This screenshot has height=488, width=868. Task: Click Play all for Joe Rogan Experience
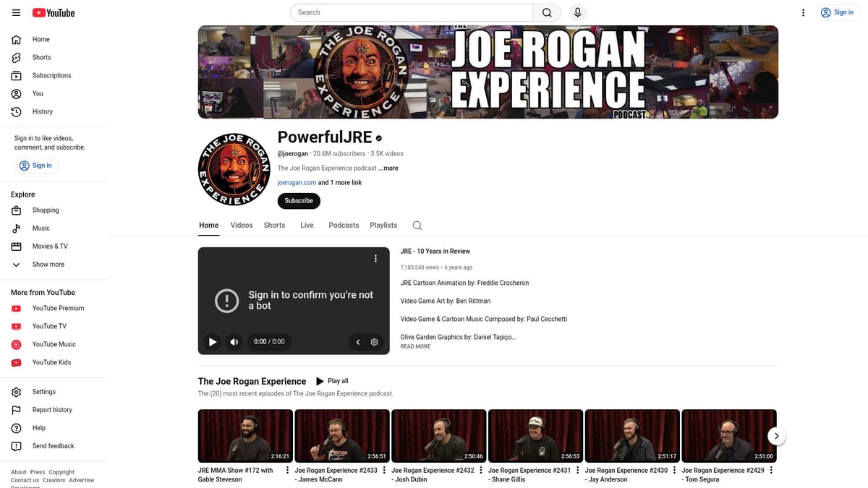(x=332, y=381)
